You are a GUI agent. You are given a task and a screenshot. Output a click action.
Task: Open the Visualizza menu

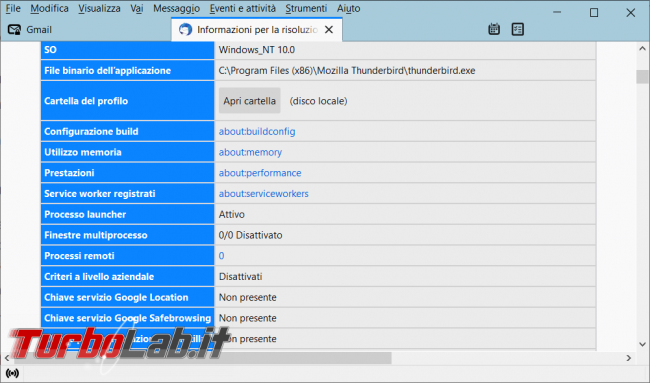coord(99,8)
